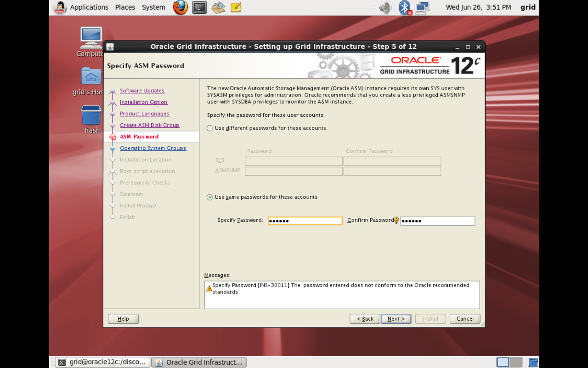Click the Next button
The height and width of the screenshot is (368, 588).
coord(396,319)
